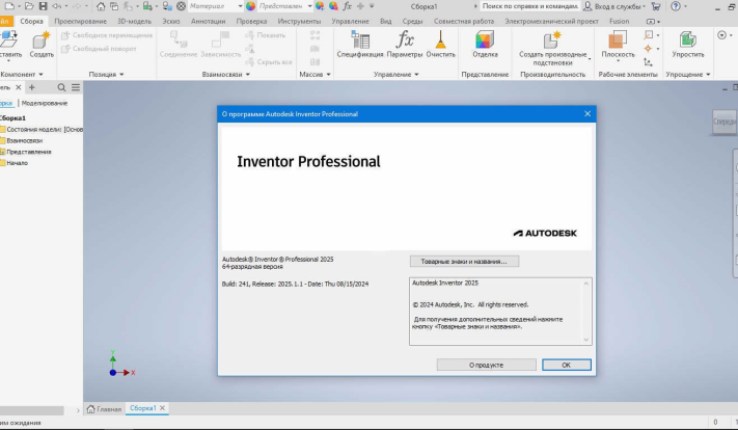Viewport: 738px width, 430px height.
Task: Click the work axis icon in Рабочие элементы
Action: click(649, 35)
